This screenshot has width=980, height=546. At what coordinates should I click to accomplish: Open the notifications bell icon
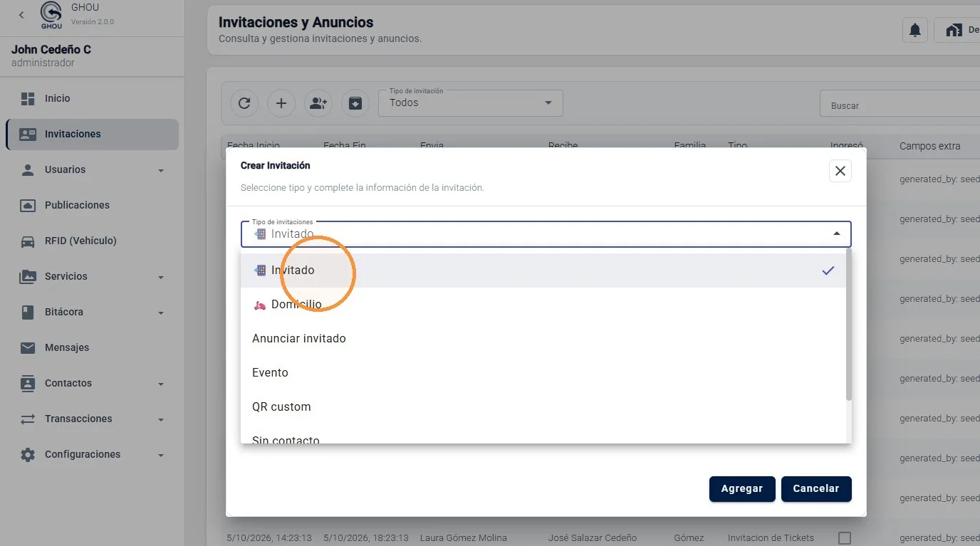point(915,30)
